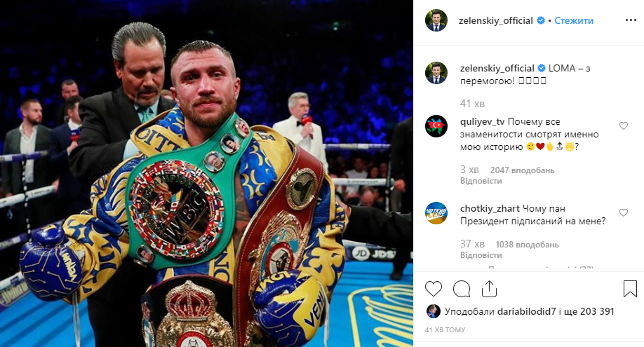Open the boxer photo in the post
Viewport: 644px width, 347px height.
[x=206, y=173]
